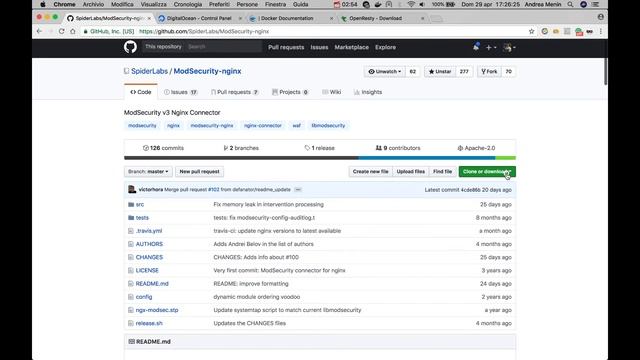The height and width of the screenshot is (360, 640).
Task: Click the SpiderLabs owner link
Action: 149,71
